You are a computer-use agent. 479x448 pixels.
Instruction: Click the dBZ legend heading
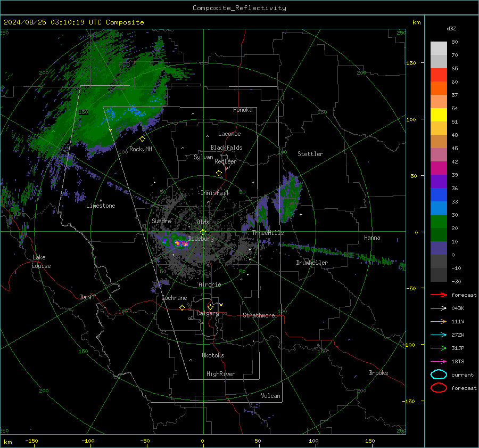point(451,28)
